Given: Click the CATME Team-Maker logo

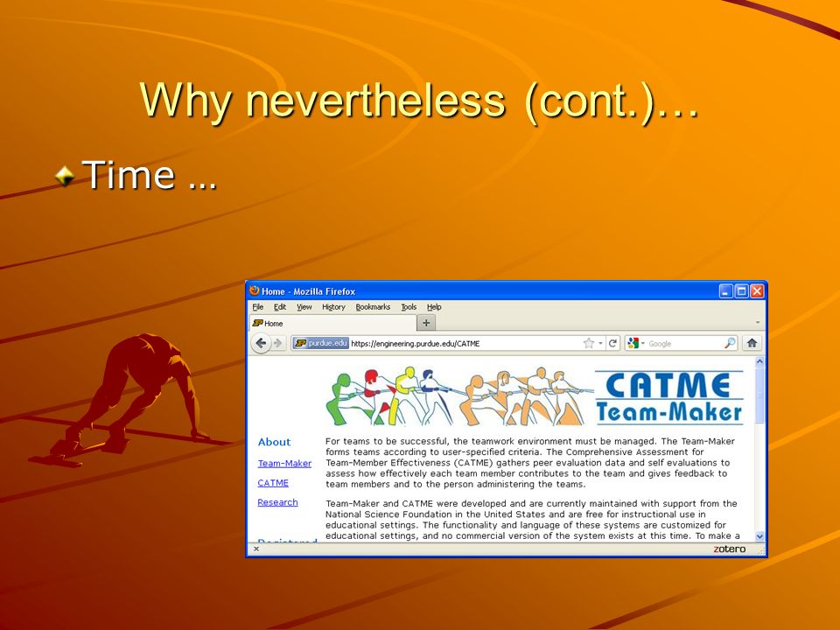Looking at the screenshot, I should [669, 397].
